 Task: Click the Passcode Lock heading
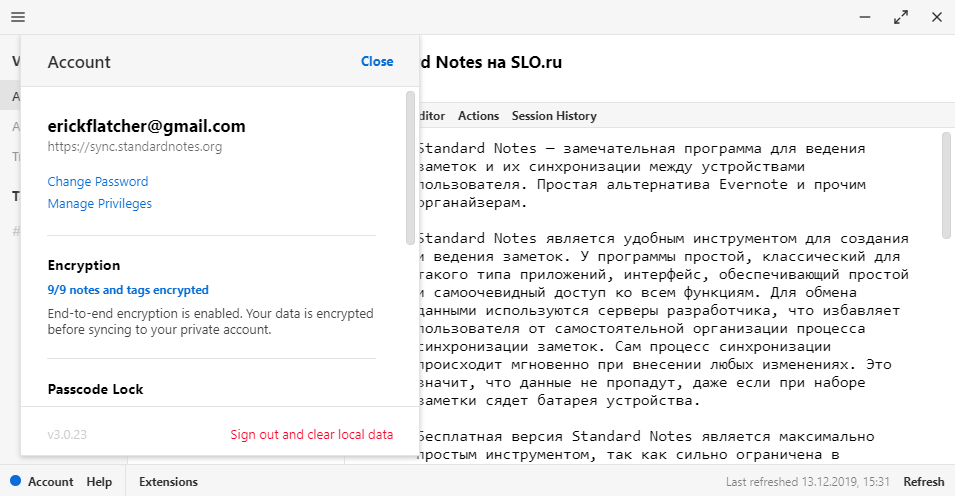[95, 389]
